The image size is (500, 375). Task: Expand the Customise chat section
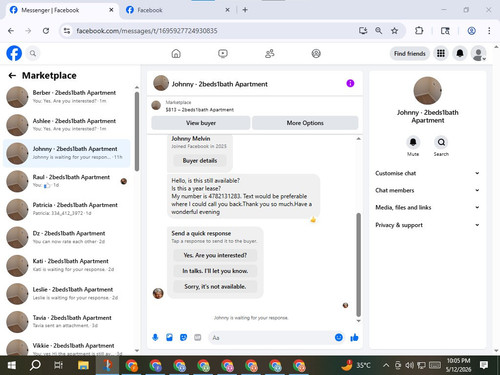[427, 173]
